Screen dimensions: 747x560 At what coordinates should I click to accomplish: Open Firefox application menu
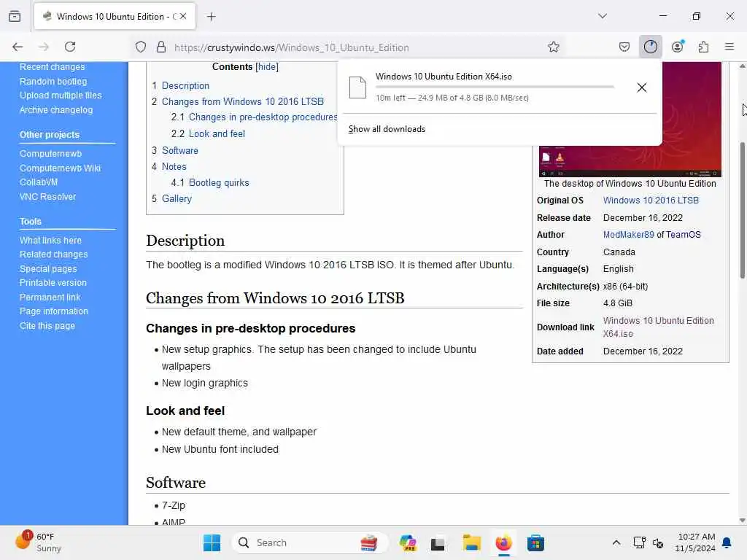(x=729, y=47)
